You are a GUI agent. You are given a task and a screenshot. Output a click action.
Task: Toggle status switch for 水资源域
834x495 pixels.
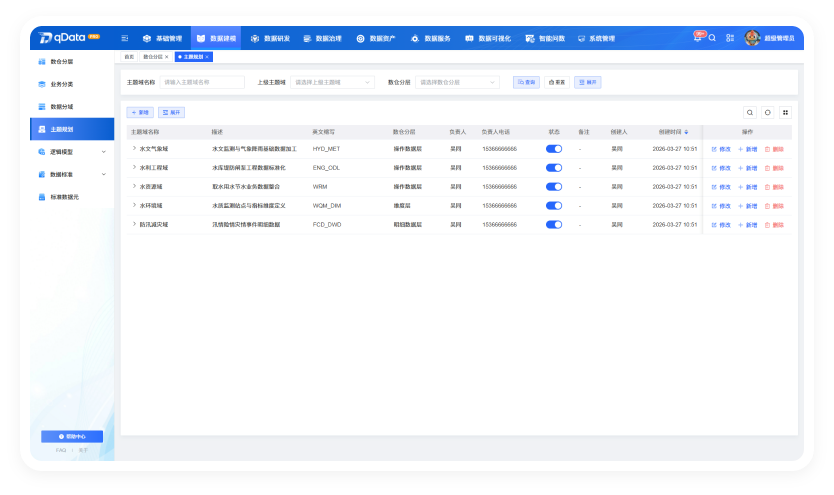(554, 187)
